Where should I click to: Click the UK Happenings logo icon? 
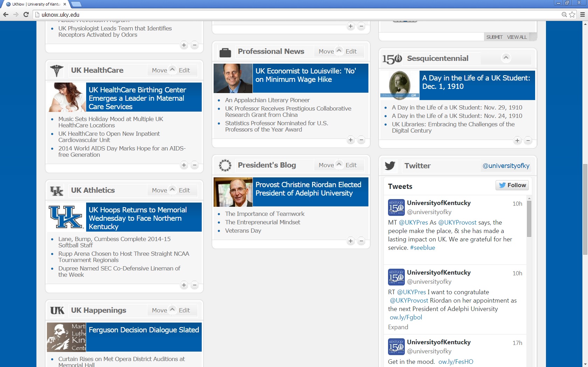[x=57, y=310]
